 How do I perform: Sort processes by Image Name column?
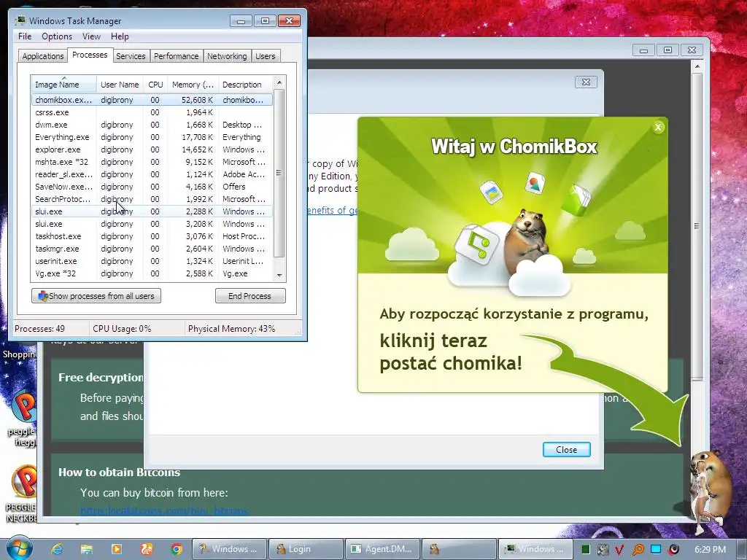tap(64, 85)
